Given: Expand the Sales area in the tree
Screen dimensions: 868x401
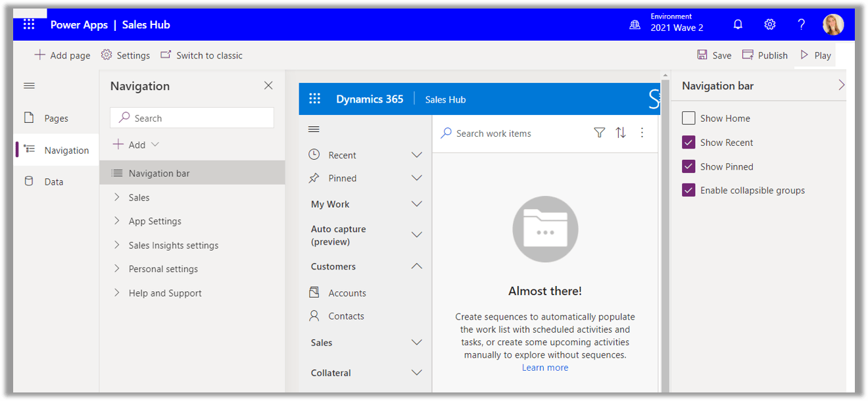Looking at the screenshot, I should point(117,197).
